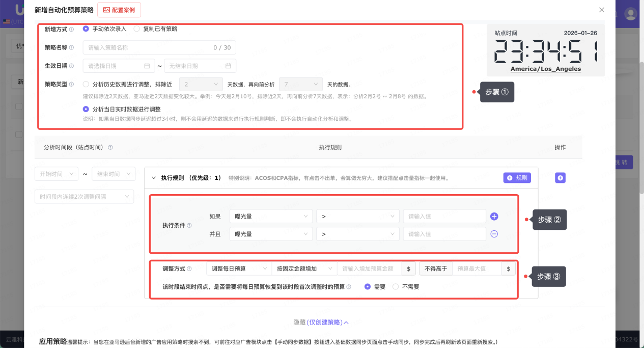Open the calendar icon on the 无结束日期 field

230,65
